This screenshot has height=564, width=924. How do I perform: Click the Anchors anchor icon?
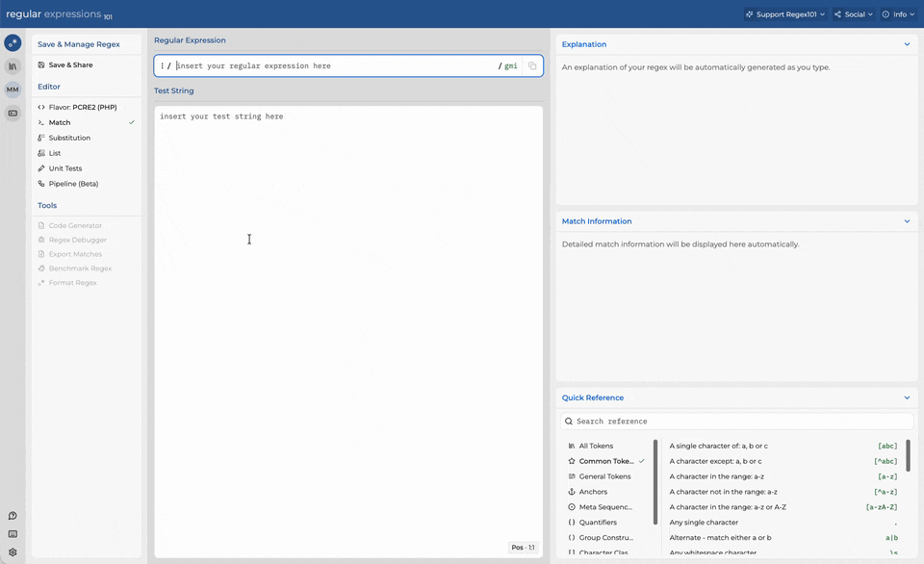572,492
